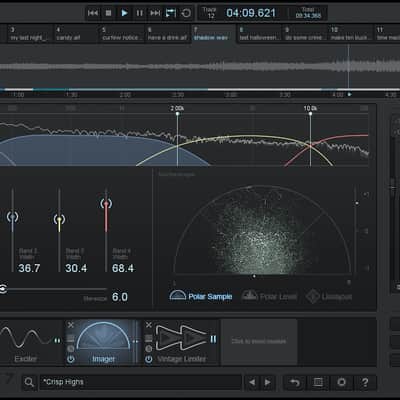
Task: Select the Imager module
Action: (x=103, y=343)
